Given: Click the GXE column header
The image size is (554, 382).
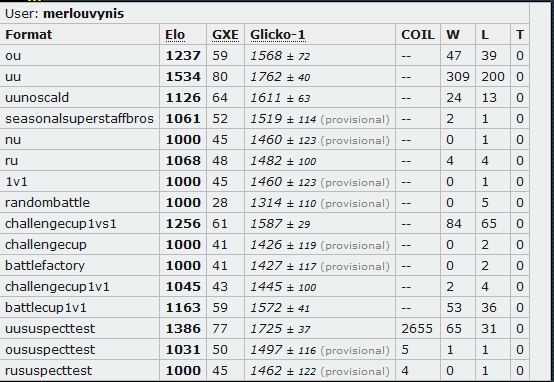Looking at the screenshot, I should click(225, 35).
